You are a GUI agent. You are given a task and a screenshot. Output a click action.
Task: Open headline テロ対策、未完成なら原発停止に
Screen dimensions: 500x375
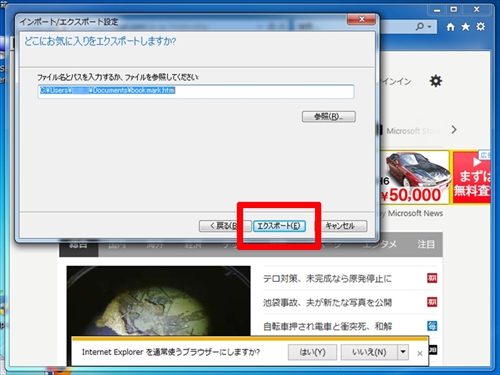(327, 278)
